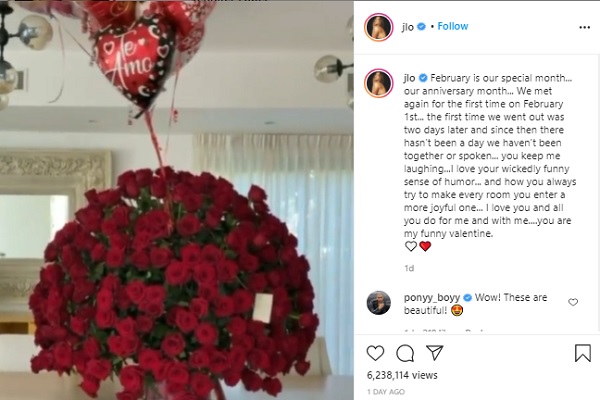The height and width of the screenshot is (400, 600).
Task: Open ponyy_boyy's profile avatar
Action: click(378, 302)
